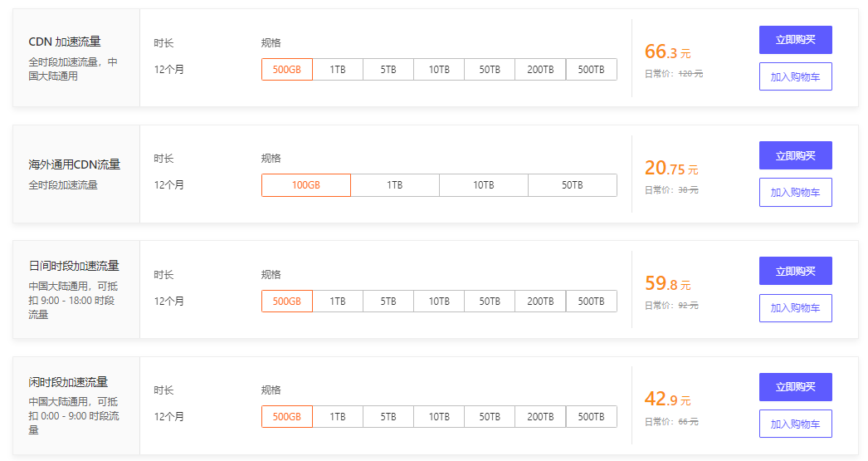Select 200TB option for 闲时段加速流量

[540, 417]
